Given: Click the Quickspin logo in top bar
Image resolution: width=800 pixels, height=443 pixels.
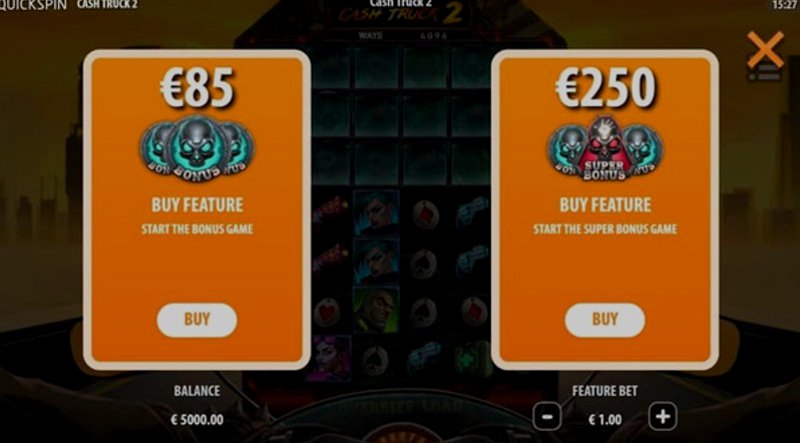Looking at the screenshot, I should pos(33,5).
